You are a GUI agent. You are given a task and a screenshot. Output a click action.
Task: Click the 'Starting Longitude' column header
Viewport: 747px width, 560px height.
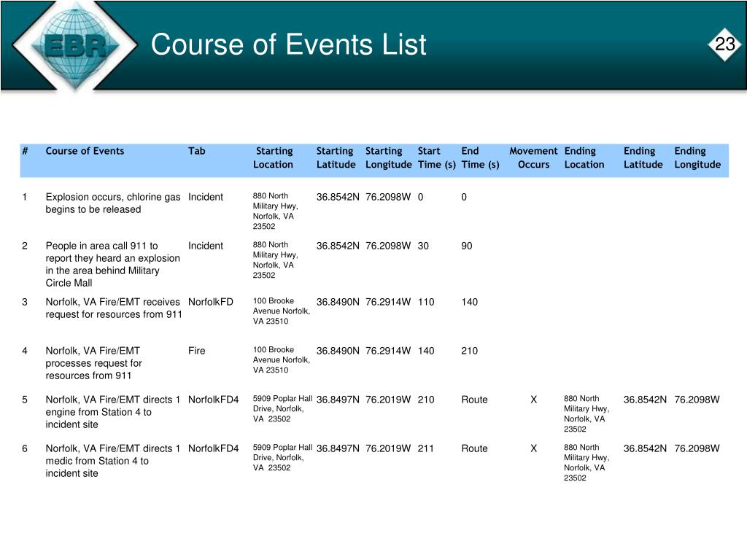(388, 157)
